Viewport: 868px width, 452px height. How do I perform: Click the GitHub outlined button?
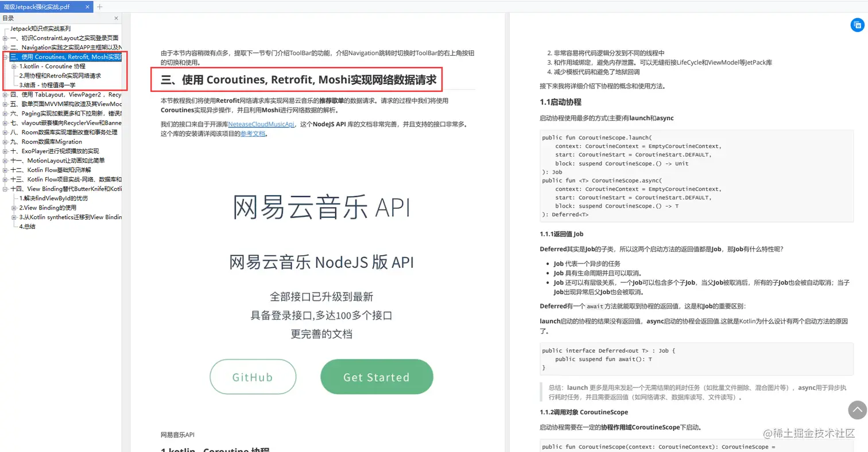tap(253, 377)
